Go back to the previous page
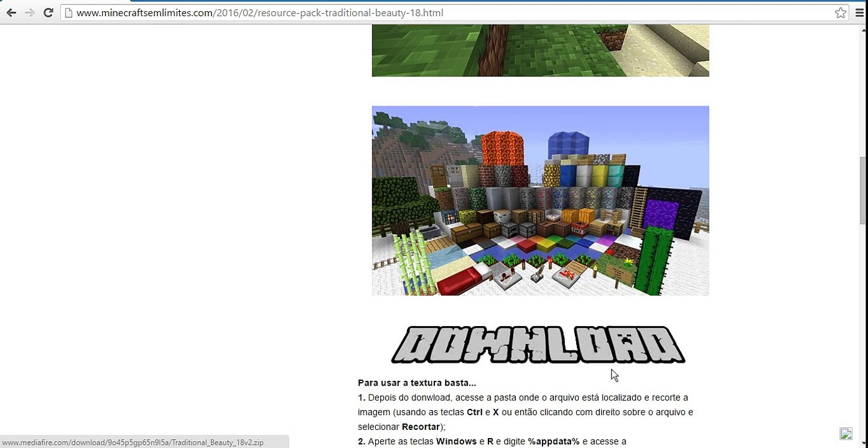The image size is (868, 448). click(11, 12)
